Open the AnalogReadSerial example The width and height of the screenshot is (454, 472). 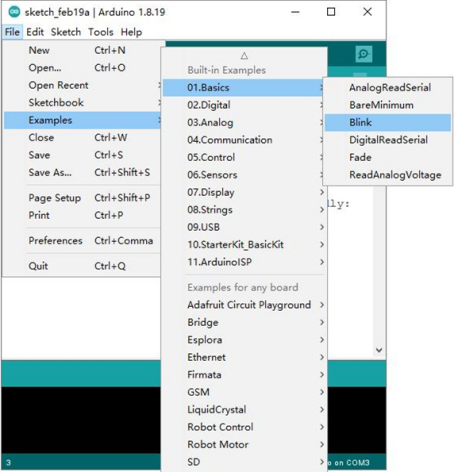(x=388, y=88)
